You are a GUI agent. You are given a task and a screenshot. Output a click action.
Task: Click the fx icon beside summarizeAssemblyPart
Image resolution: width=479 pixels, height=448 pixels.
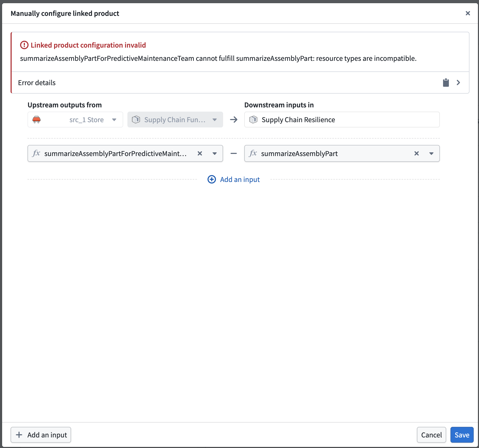pos(253,153)
